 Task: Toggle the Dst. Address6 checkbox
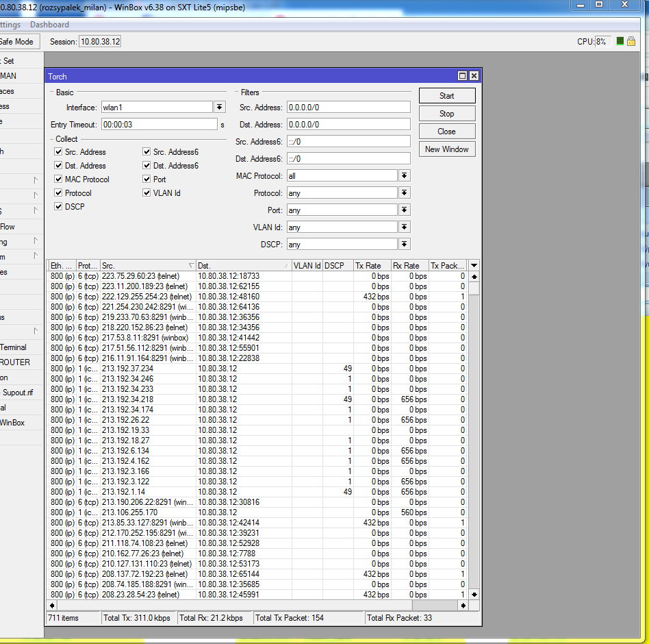point(147,166)
